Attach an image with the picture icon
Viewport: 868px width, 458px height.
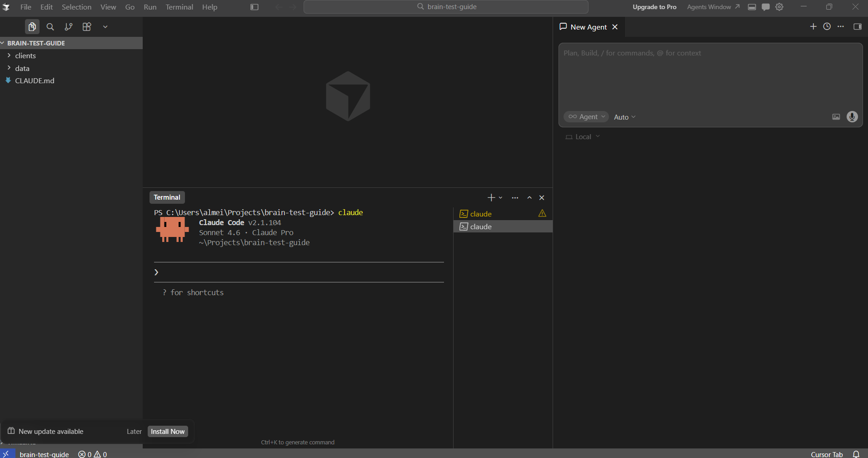pos(836,117)
